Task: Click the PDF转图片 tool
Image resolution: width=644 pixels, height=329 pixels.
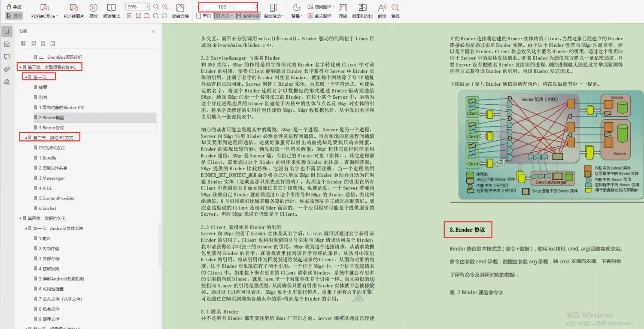Action: [x=74, y=12]
